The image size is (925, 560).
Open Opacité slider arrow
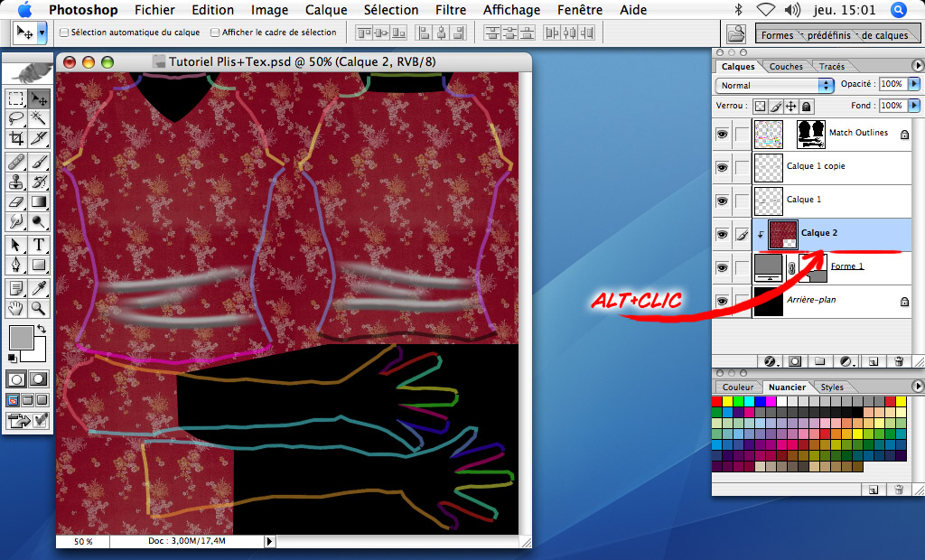pos(914,84)
